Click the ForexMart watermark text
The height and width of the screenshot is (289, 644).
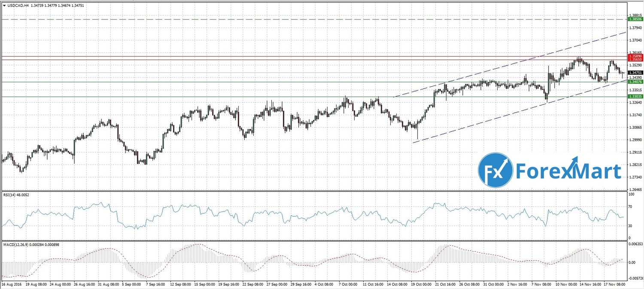tap(568, 171)
